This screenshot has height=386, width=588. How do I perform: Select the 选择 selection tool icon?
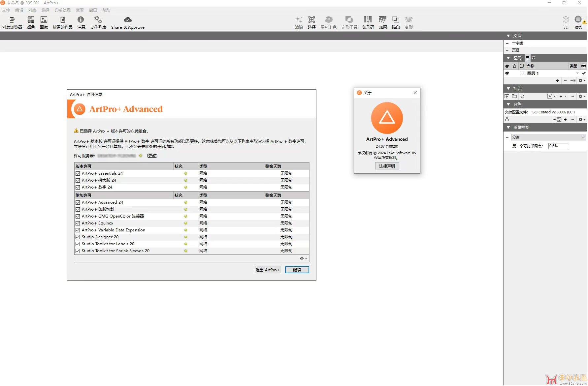[x=311, y=23]
